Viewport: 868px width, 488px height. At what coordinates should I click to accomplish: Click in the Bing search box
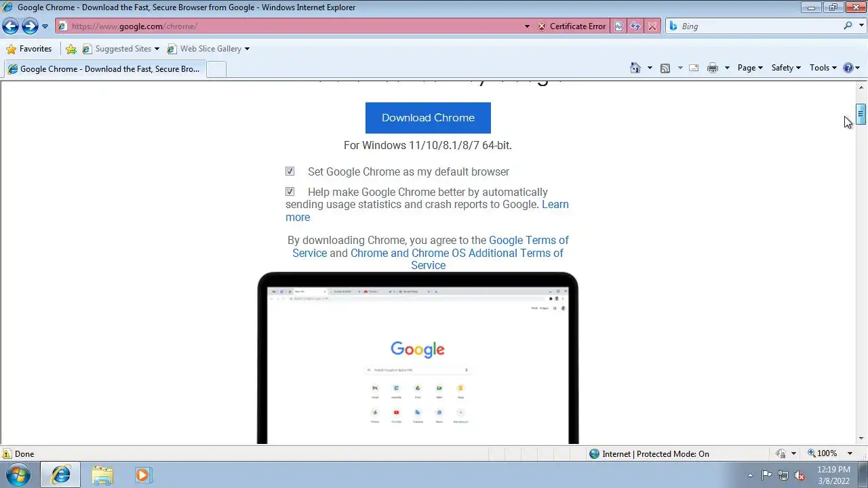pos(759,26)
